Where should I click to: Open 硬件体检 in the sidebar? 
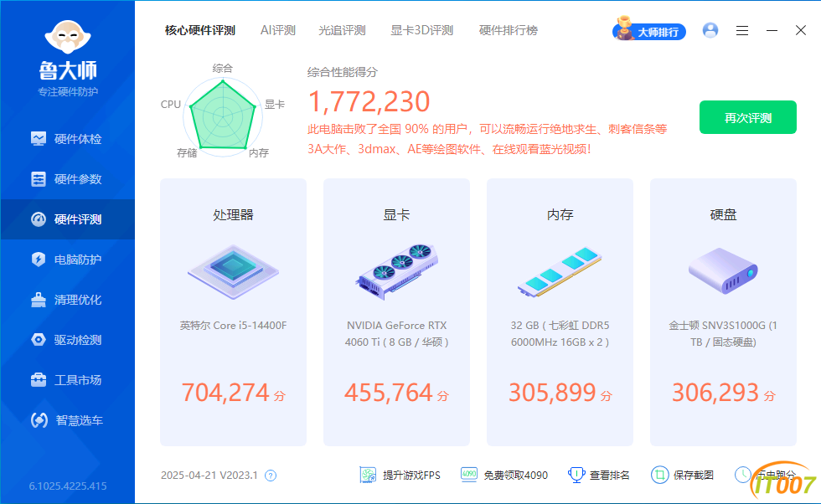pyautogui.click(x=67, y=139)
